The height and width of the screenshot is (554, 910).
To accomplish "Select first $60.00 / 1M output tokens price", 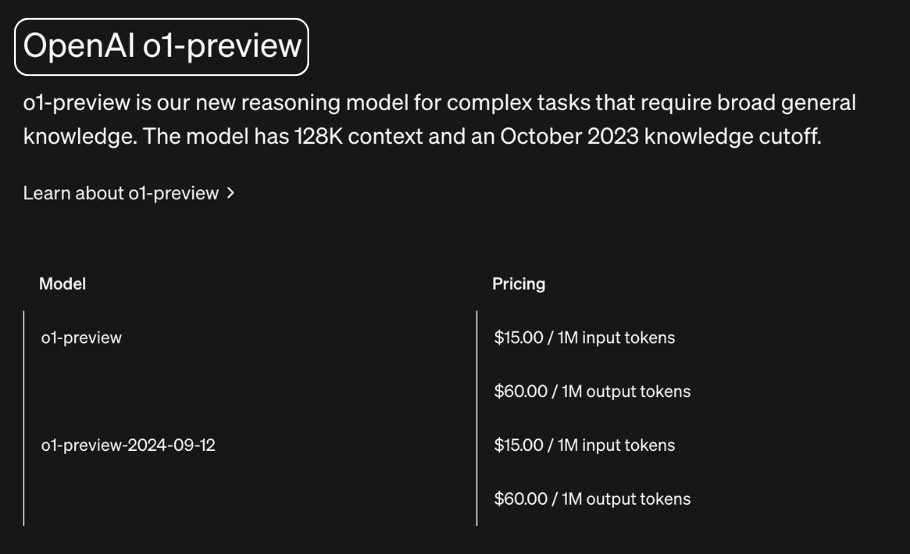I will (592, 392).
